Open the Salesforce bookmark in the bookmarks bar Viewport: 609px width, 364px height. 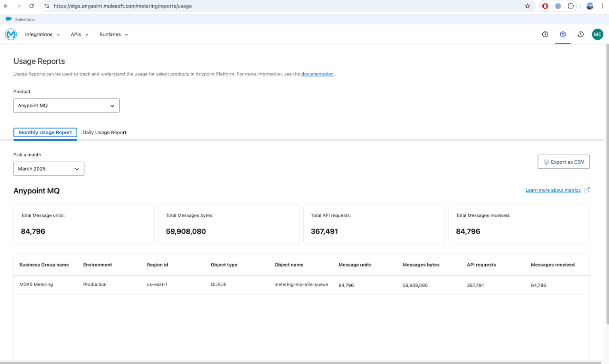(x=21, y=19)
